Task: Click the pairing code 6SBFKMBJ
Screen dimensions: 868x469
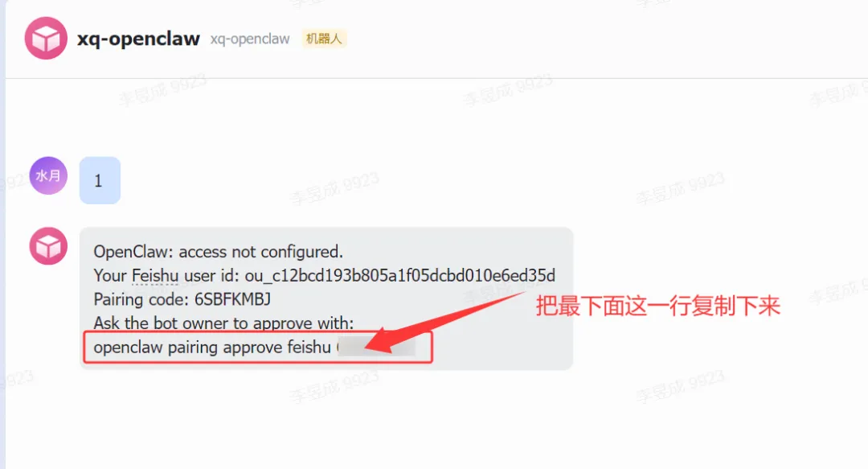Action: (232, 299)
